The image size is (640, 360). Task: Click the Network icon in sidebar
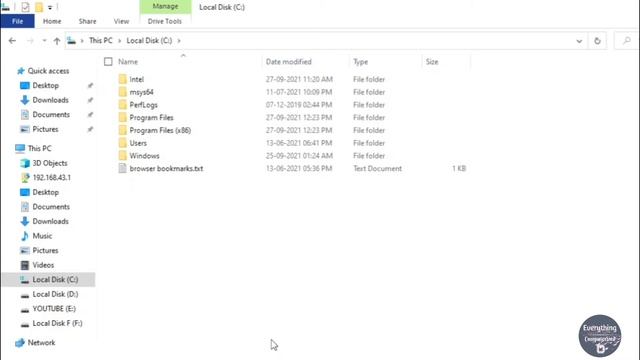point(20,343)
